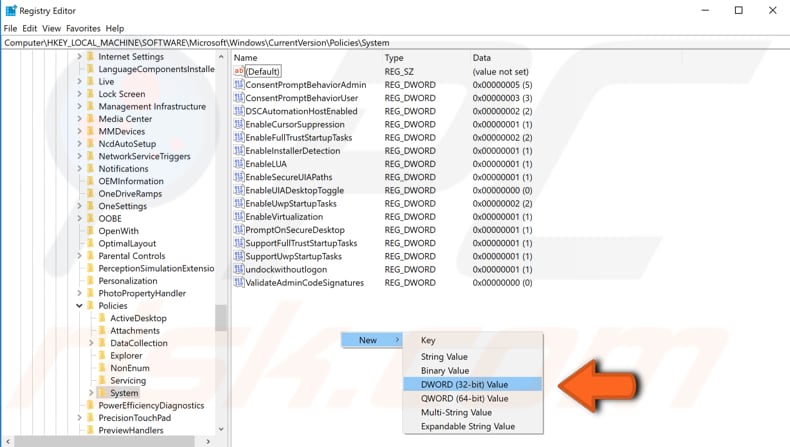790x447 pixels.
Task: Expand the Parental Controls node
Action: pyautogui.click(x=79, y=256)
